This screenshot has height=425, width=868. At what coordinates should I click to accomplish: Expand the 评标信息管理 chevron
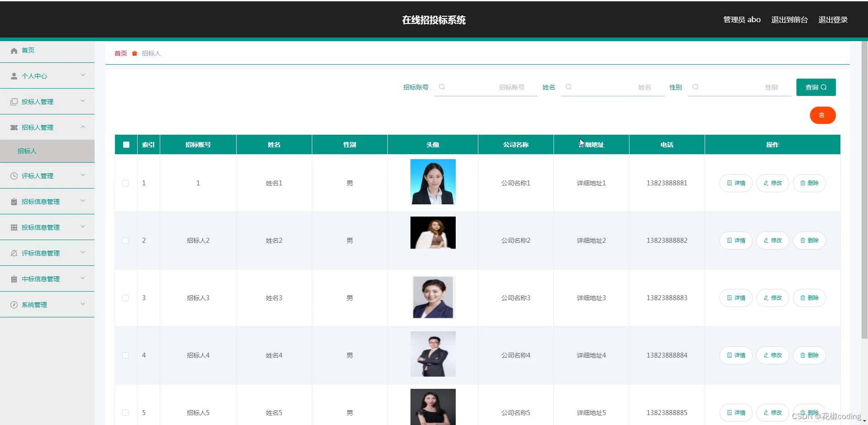pos(83,252)
